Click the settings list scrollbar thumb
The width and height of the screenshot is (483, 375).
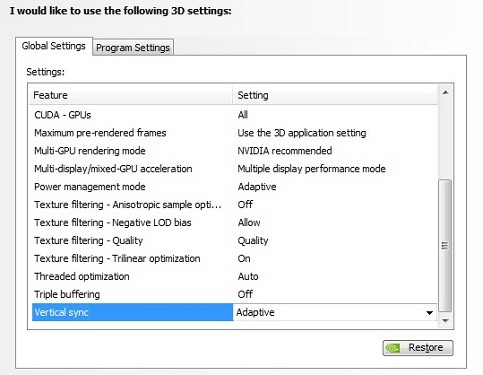coord(445,246)
